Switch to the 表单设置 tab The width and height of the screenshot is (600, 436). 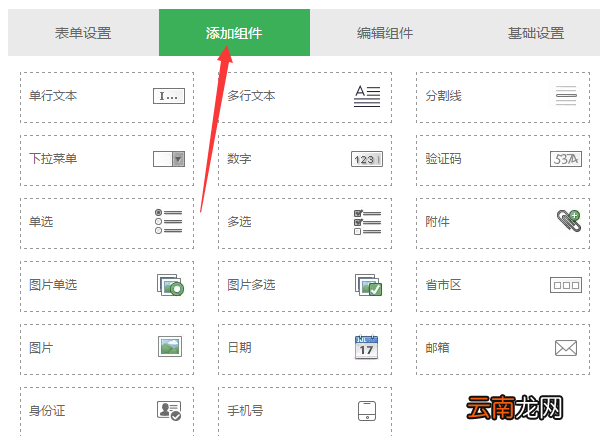[x=83, y=33]
